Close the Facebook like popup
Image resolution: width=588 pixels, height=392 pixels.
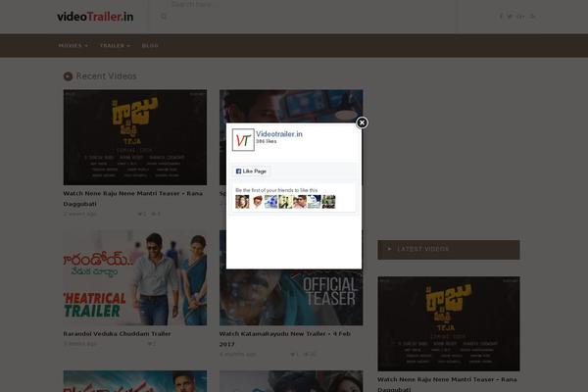pyautogui.click(x=362, y=122)
